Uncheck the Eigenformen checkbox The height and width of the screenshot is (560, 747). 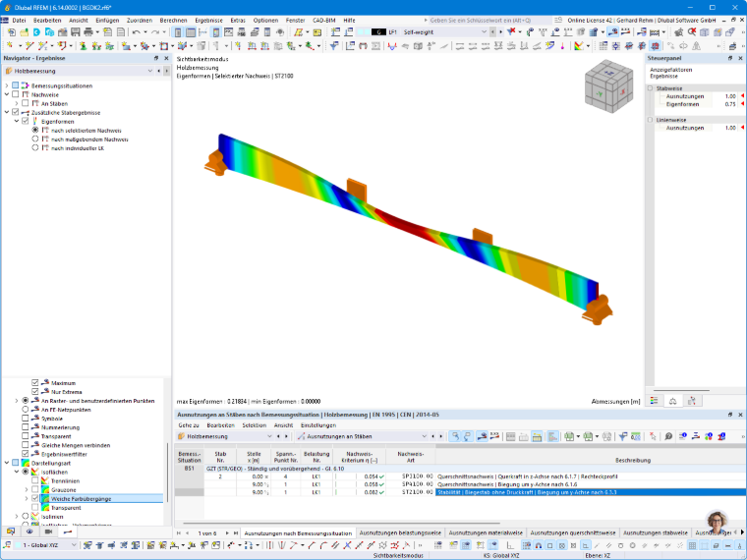[26, 121]
